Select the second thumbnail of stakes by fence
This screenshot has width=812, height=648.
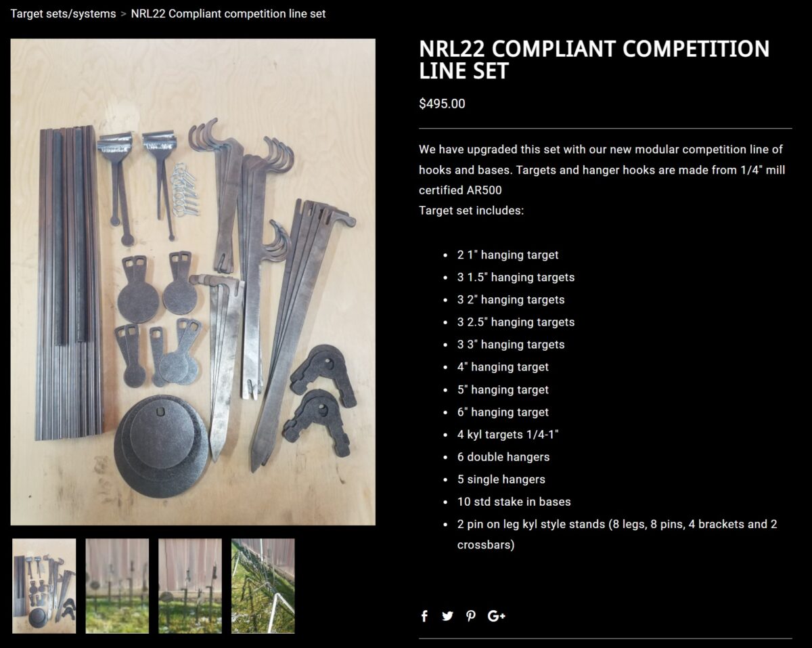pyautogui.click(x=117, y=586)
